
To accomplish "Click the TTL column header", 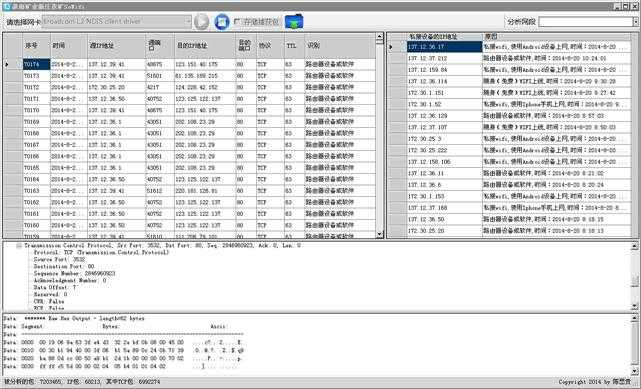I will point(294,45).
